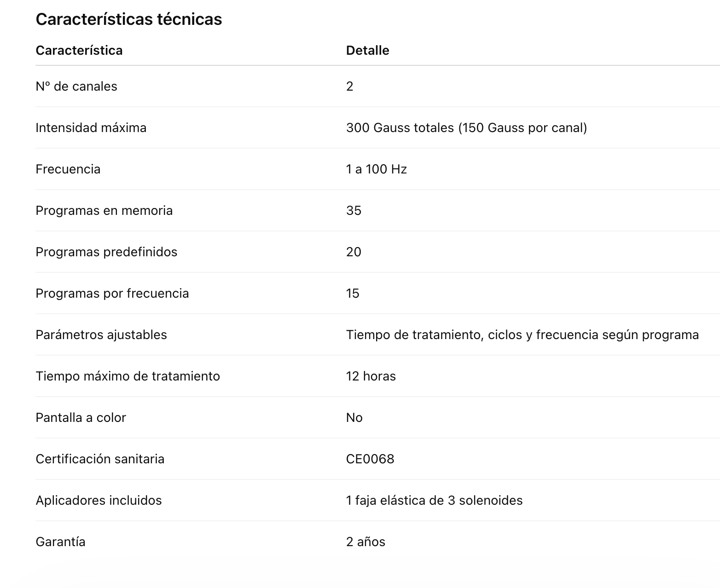Viewport: 720px width, 588px height.
Task: Click the Certificación sanitaria label
Action: (x=100, y=459)
